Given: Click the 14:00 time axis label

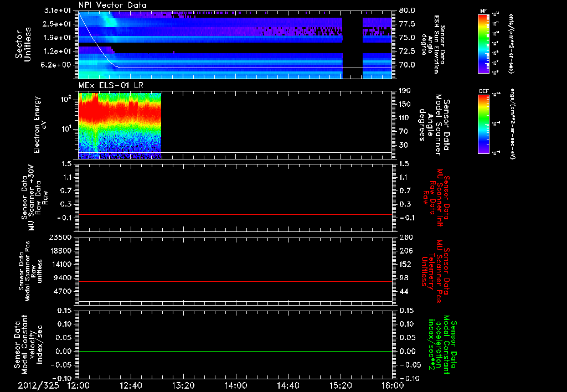Looking at the screenshot, I should pos(236,385).
